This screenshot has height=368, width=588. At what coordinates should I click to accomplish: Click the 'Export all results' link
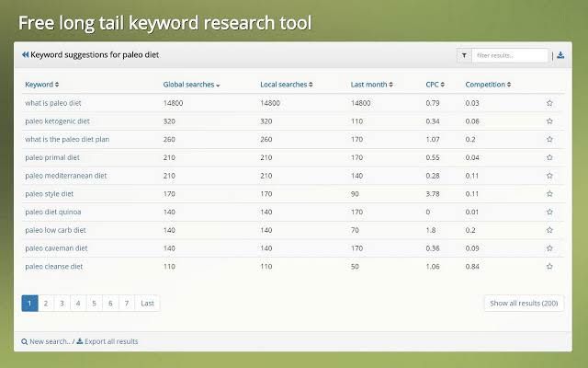coord(107,341)
